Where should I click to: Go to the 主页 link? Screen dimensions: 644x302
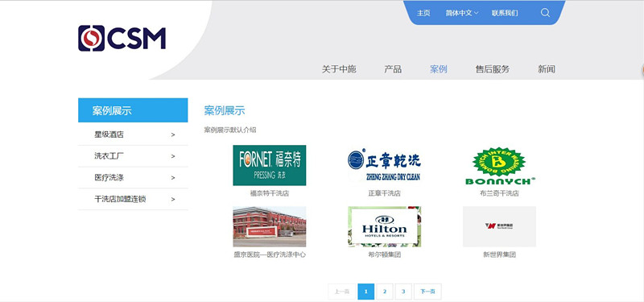click(423, 13)
